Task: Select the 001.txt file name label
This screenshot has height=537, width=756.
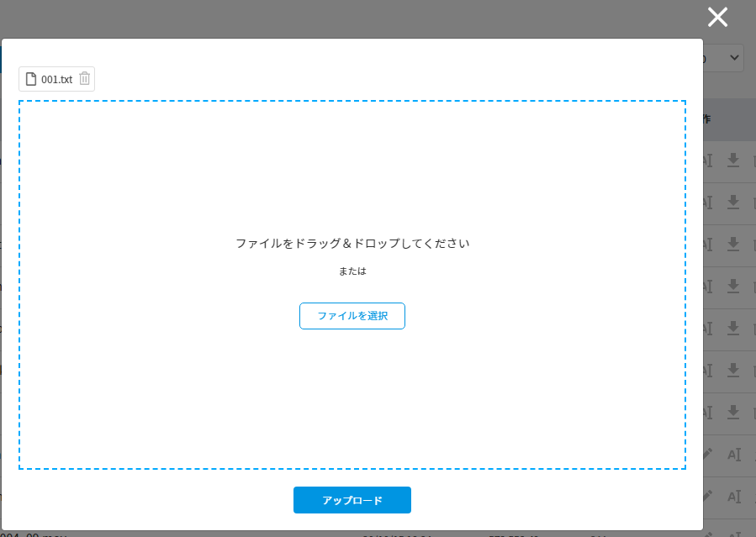Action: (x=56, y=79)
